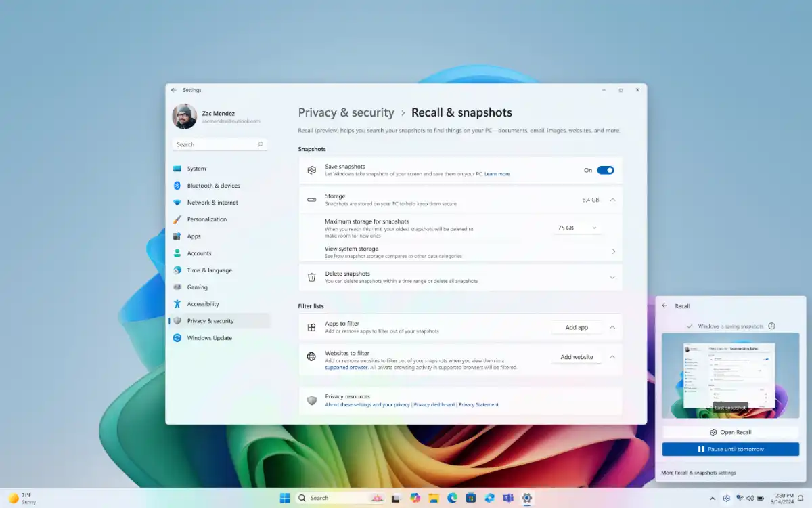
Task: Expand the Delete snapshots section
Action: pyautogui.click(x=612, y=277)
